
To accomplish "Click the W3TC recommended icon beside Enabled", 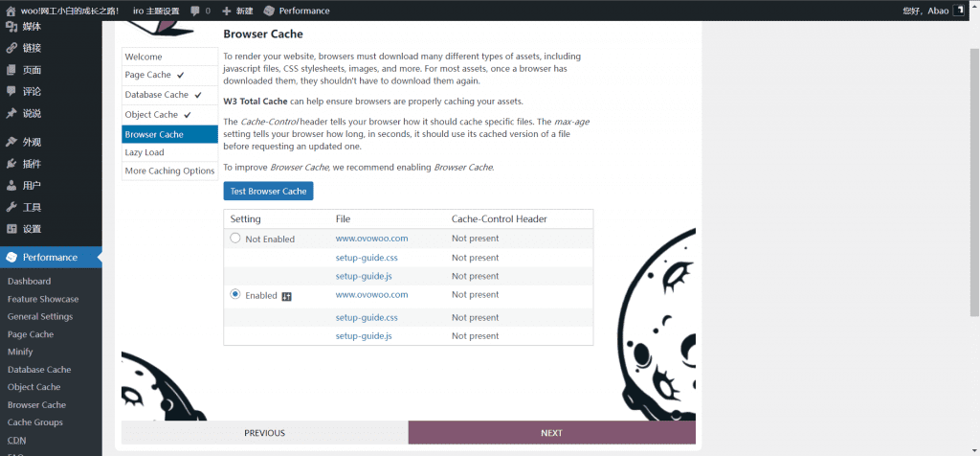I will 286,296.
